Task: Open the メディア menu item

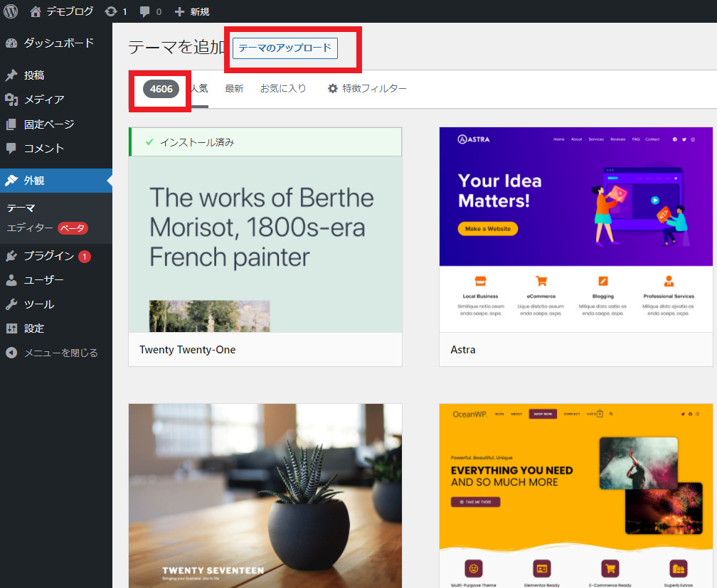Action: (43, 100)
